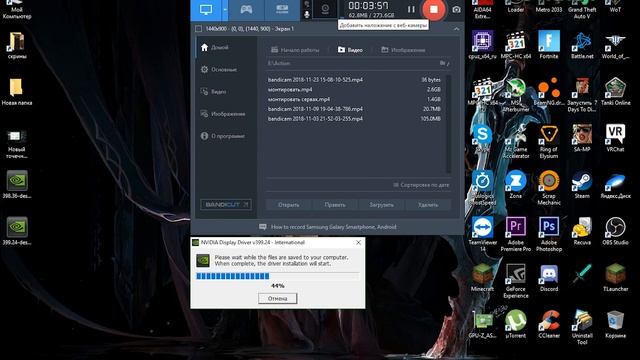Click the video file list scrollbar
The height and width of the screenshot is (360, 640).
448,124
